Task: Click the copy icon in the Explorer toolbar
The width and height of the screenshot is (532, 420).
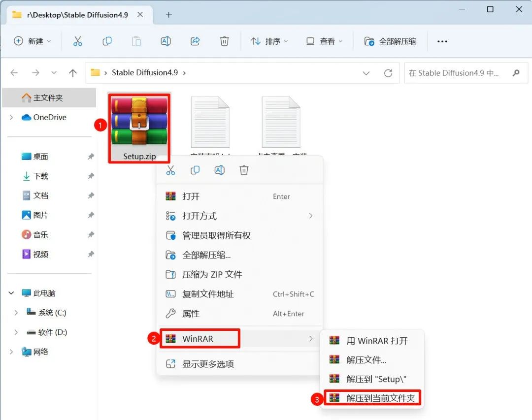Action: pyautogui.click(x=106, y=41)
